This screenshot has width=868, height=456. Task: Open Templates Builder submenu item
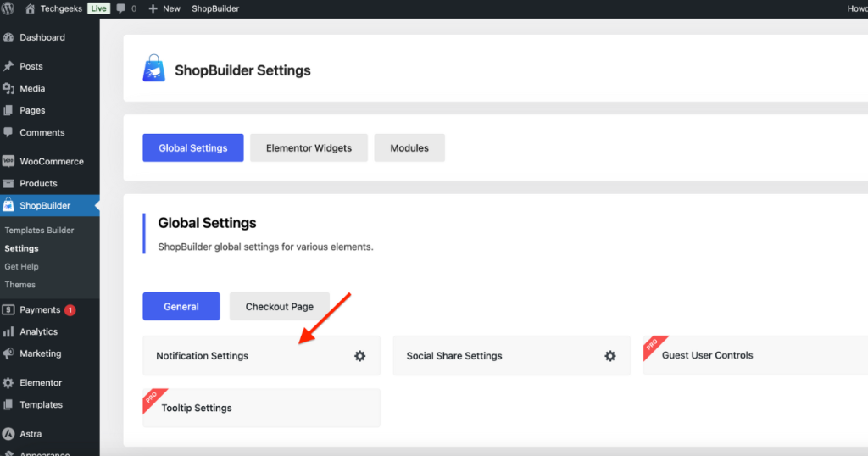coord(39,230)
